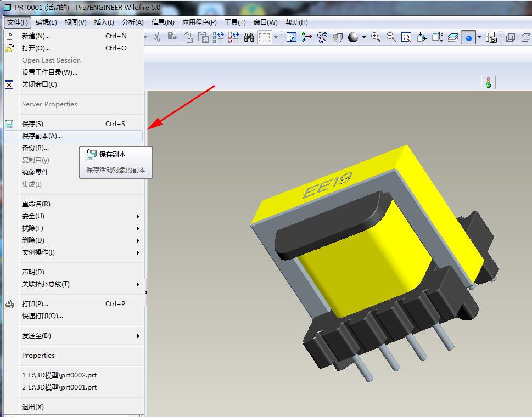The height and width of the screenshot is (417, 532).
Task: Click the Zoom In magnifier
Action: [376, 37]
